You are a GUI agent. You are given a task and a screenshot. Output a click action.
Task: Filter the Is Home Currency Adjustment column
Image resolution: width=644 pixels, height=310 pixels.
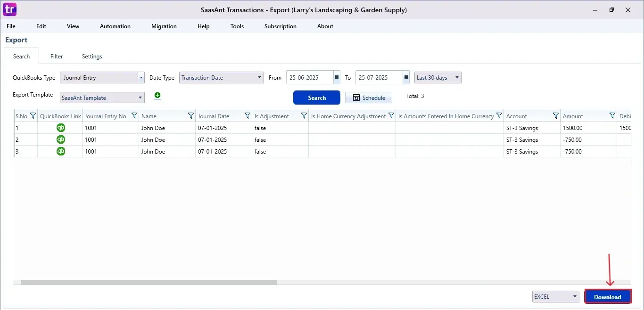(x=391, y=115)
